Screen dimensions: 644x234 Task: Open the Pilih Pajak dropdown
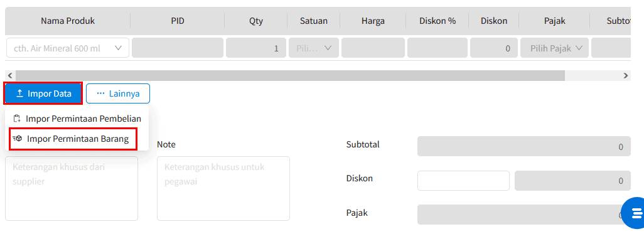click(554, 48)
